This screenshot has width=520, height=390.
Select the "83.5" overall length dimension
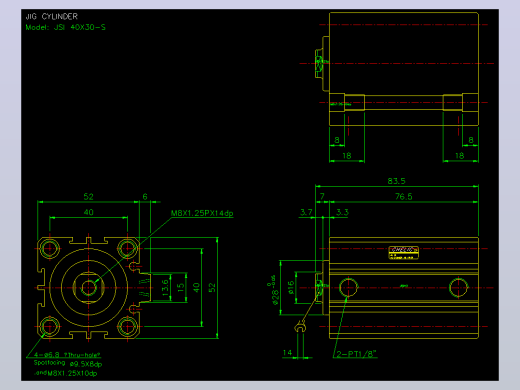click(396, 181)
